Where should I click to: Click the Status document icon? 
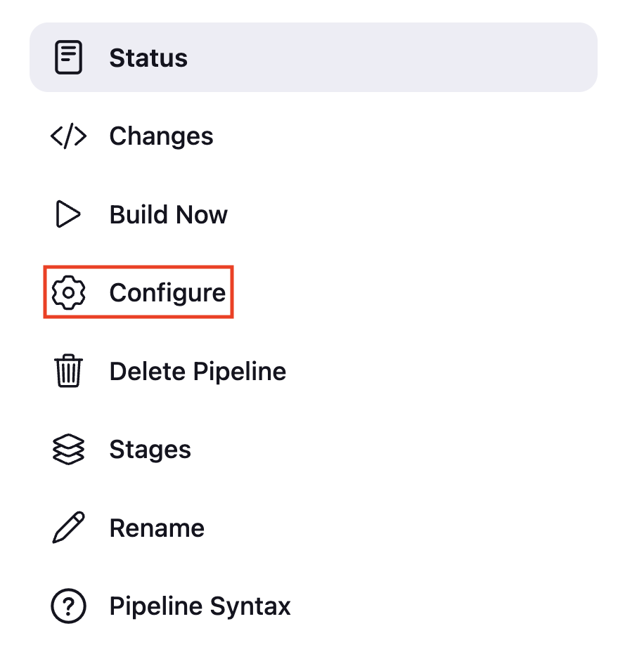click(x=68, y=57)
